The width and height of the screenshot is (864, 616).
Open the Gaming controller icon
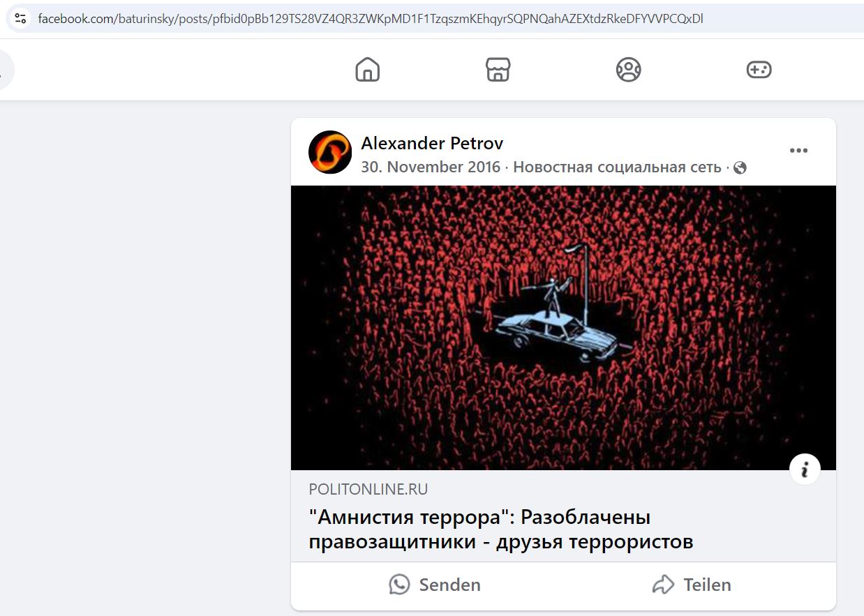(759, 70)
